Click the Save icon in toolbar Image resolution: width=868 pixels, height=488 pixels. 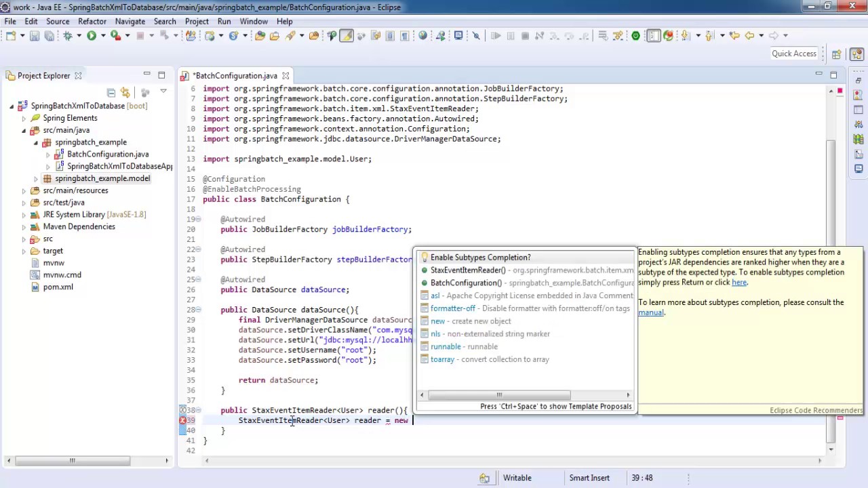click(x=35, y=36)
